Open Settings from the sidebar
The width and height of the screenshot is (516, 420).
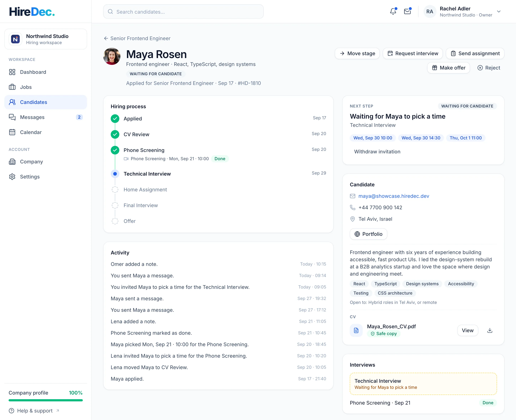click(46, 177)
